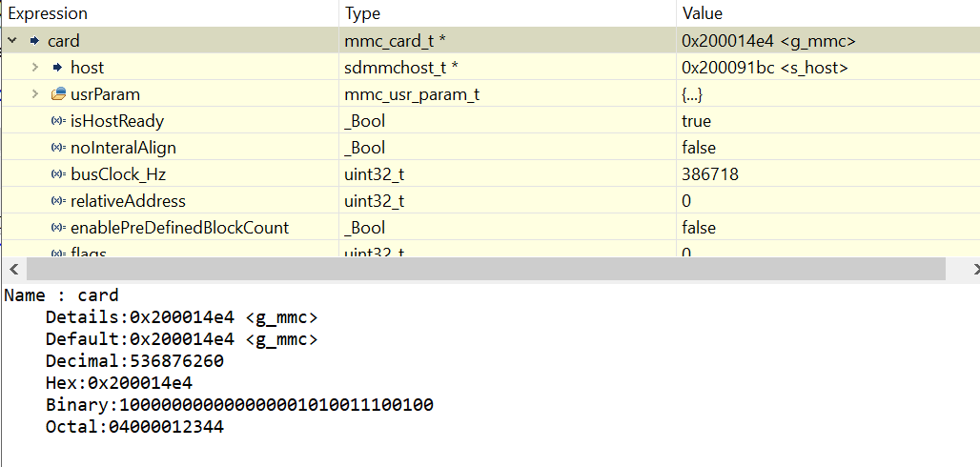Click the Hex value line in details
The image size is (980, 467).
pyautogui.click(x=119, y=383)
